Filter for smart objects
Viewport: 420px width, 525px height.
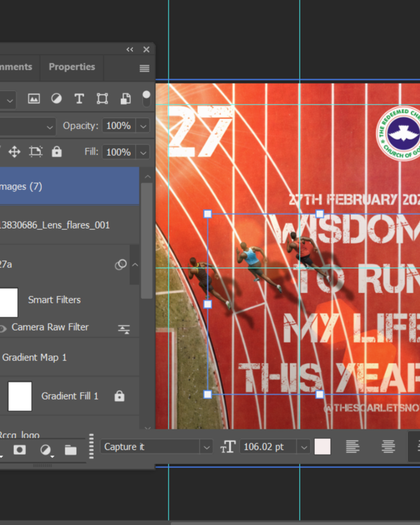(x=125, y=99)
